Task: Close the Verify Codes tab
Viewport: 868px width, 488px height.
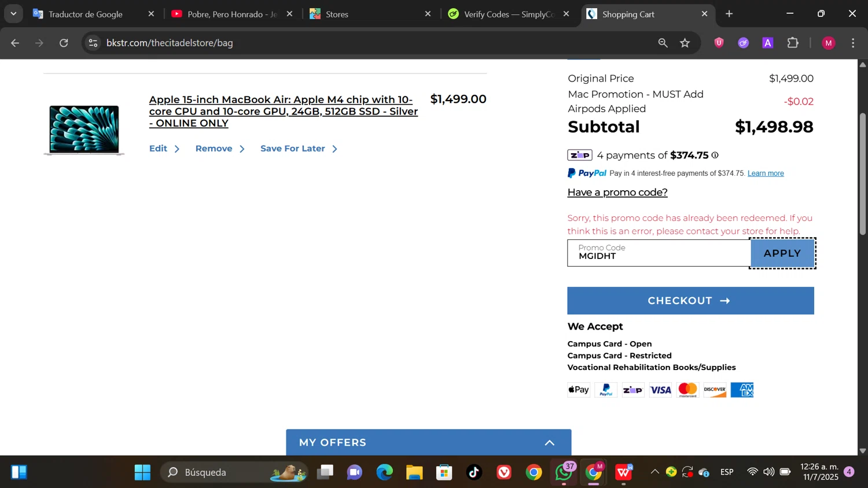Action: click(566, 14)
